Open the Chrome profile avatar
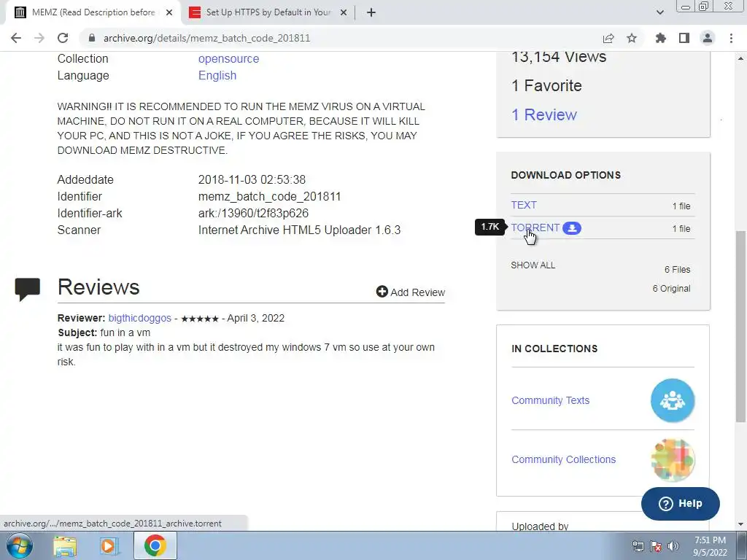 [x=708, y=38]
